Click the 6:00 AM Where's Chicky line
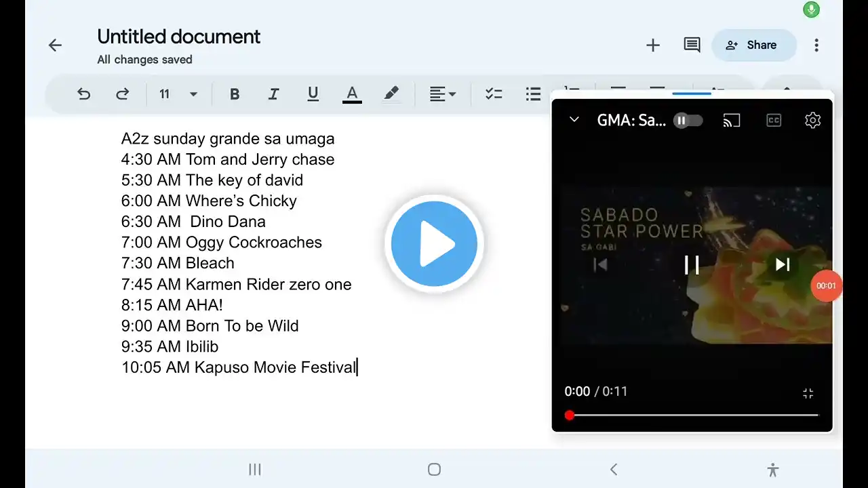This screenshot has height=488, width=868. [x=209, y=201]
